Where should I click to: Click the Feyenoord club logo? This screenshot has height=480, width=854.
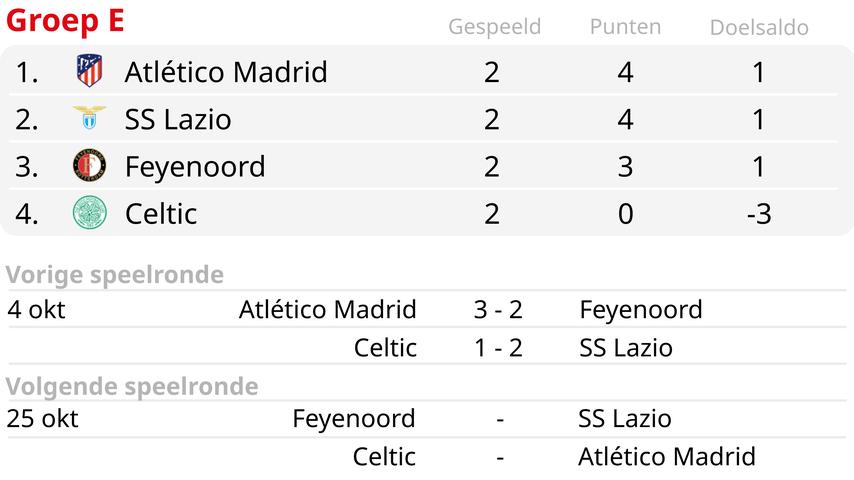89,165
